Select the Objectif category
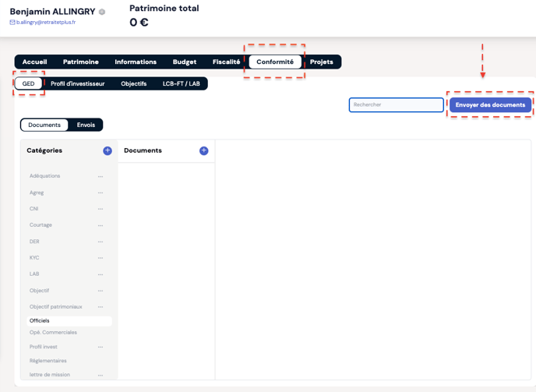 [x=39, y=291]
